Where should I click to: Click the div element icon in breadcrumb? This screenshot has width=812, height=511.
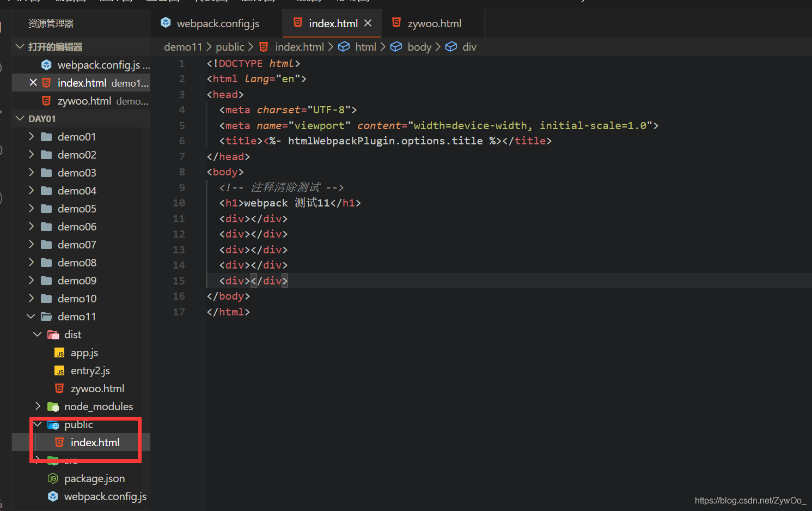click(x=451, y=47)
